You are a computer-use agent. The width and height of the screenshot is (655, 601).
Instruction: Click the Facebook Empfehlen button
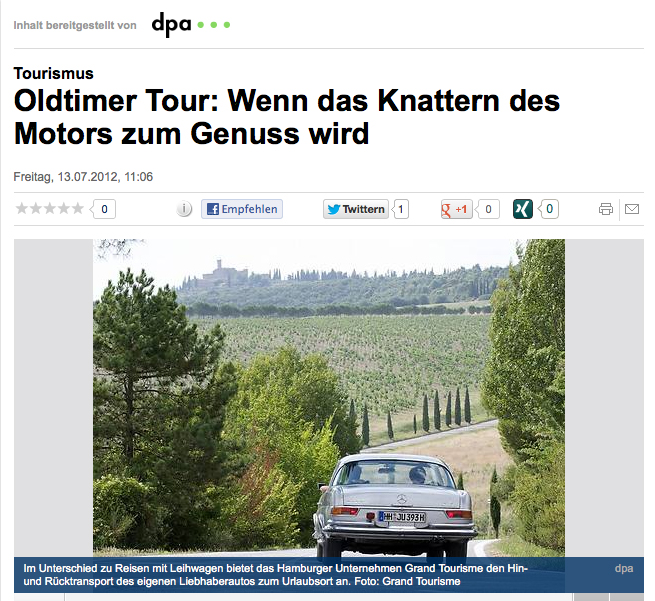pyautogui.click(x=242, y=209)
